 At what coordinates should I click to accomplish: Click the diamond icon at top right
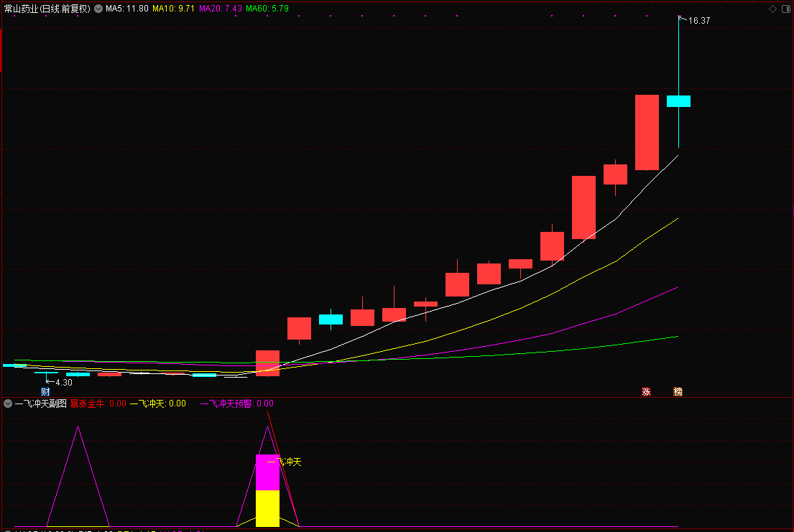tap(772, 9)
